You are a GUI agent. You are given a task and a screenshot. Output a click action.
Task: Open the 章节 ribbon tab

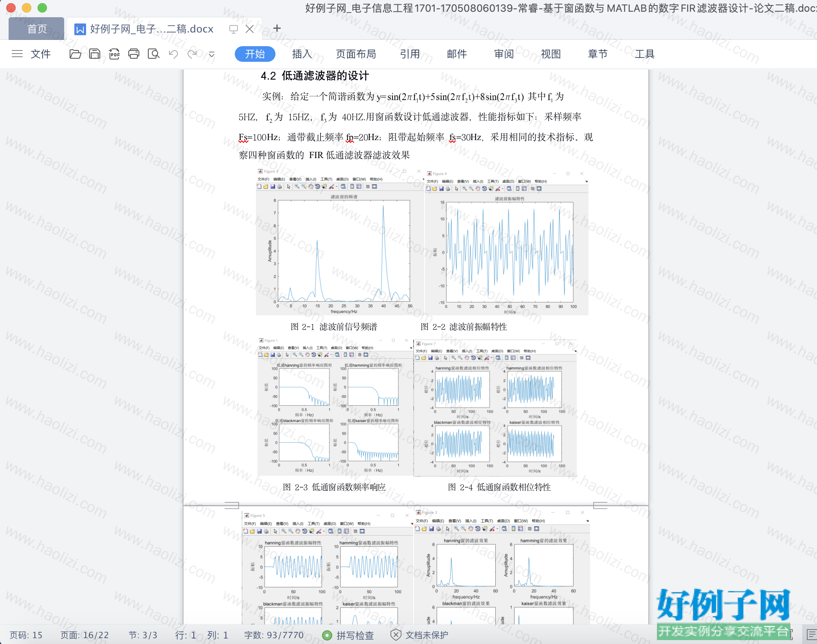point(598,54)
